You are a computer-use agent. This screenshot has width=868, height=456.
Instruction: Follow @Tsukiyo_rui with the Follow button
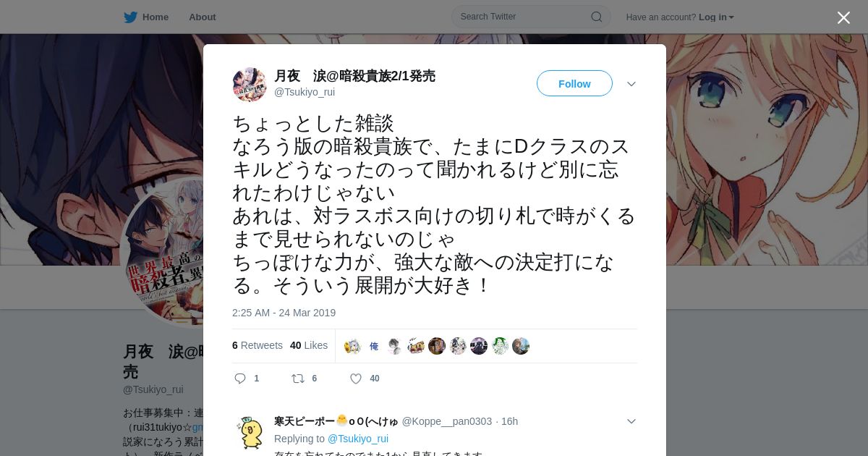pyautogui.click(x=574, y=83)
